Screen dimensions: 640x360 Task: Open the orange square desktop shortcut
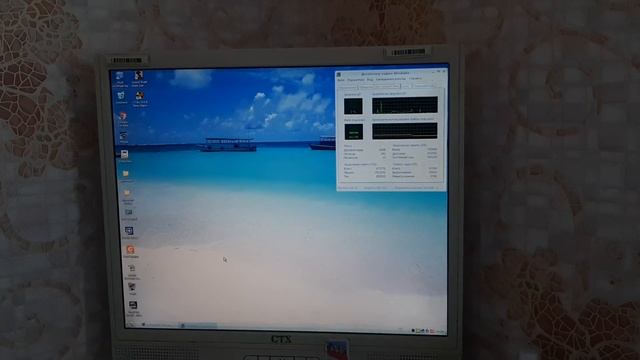point(130,249)
